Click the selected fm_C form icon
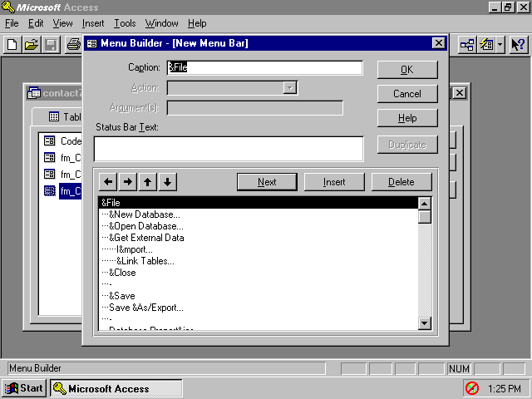The image size is (532, 399). coord(50,191)
